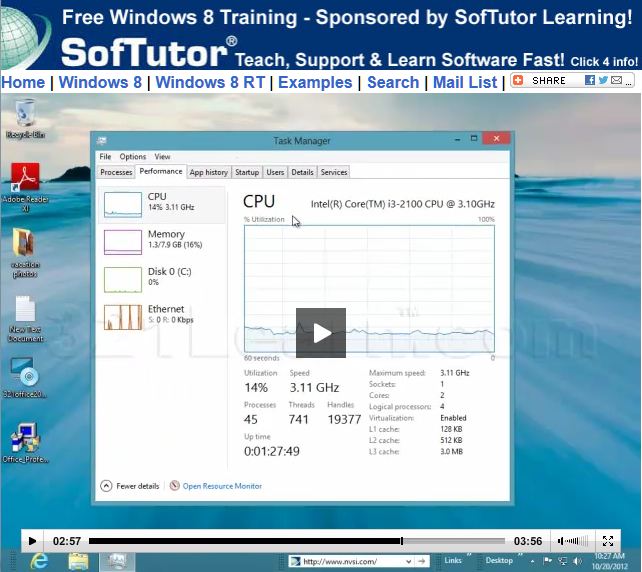Mute the video using speaker icon
642x572 pixels.
tap(561, 541)
